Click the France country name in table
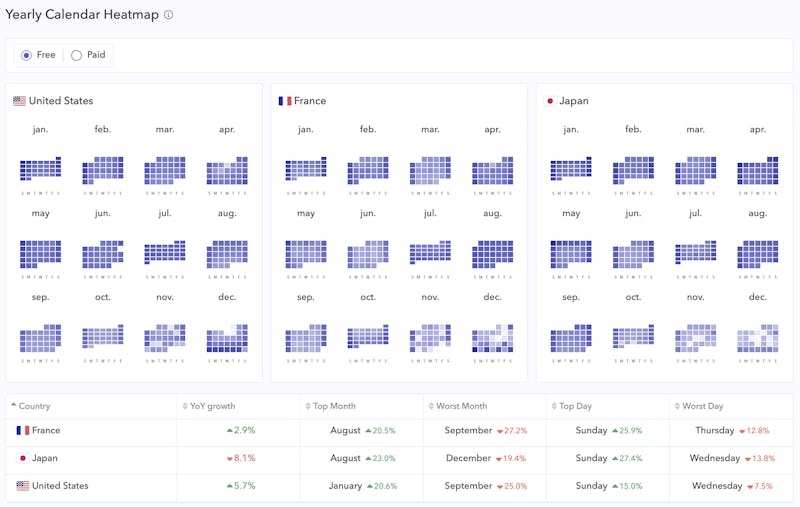 (x=46, y=431)
